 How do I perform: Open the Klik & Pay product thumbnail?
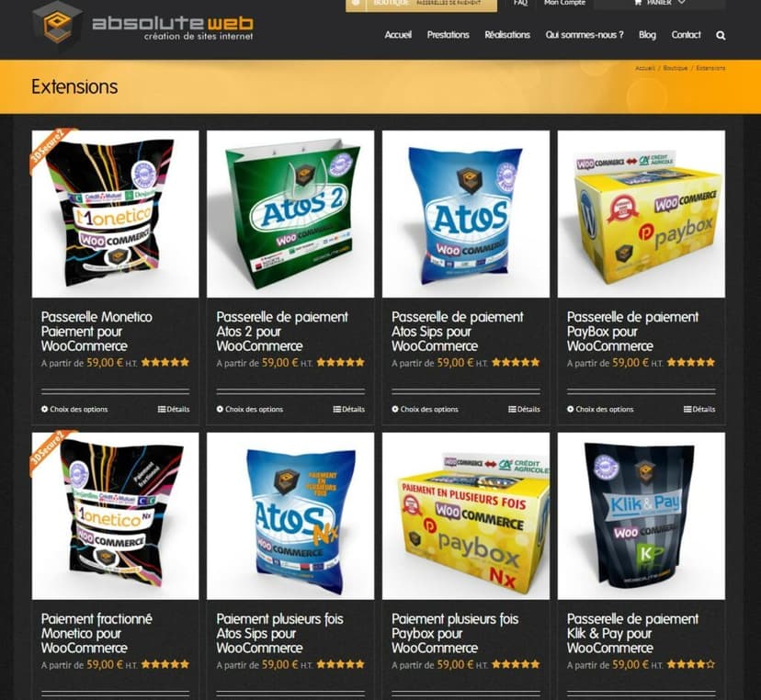click(642, 516)
